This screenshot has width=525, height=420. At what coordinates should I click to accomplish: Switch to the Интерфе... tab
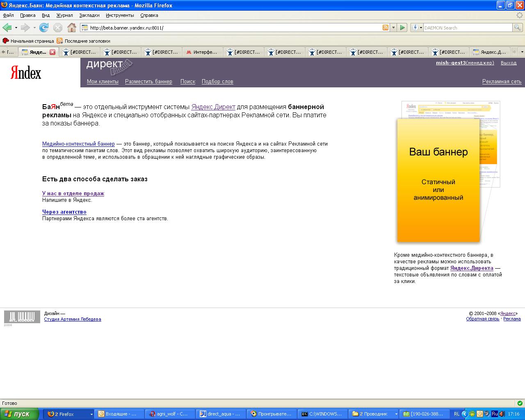pos(203,52)
